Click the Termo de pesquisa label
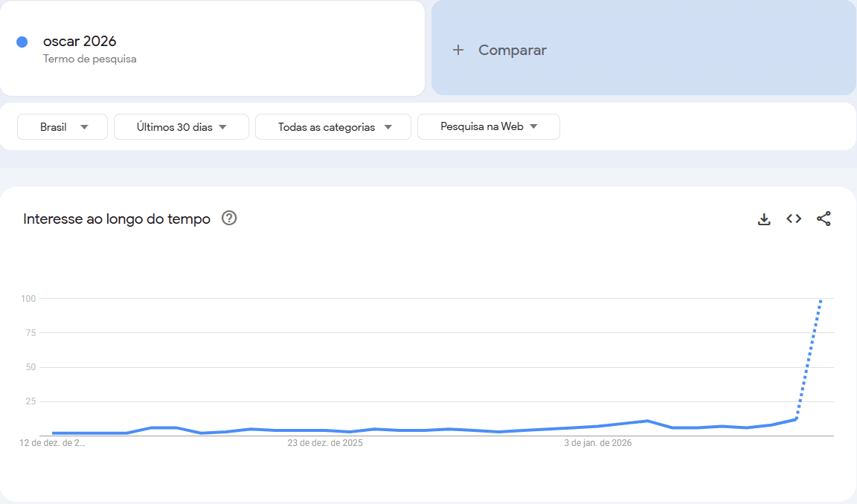Image resolution: width=857 pixels, height=504 pixels. pos(89,59)
